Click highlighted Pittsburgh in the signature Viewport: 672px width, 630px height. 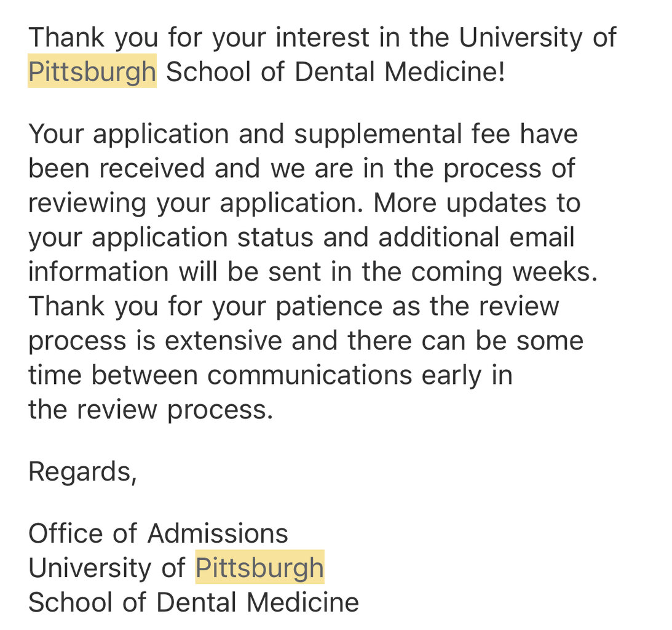click(259, 568)
